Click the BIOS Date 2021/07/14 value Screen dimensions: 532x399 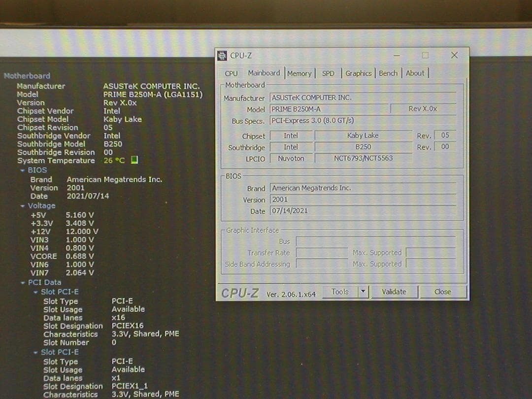pyautogui.click(x=88, y=196)
